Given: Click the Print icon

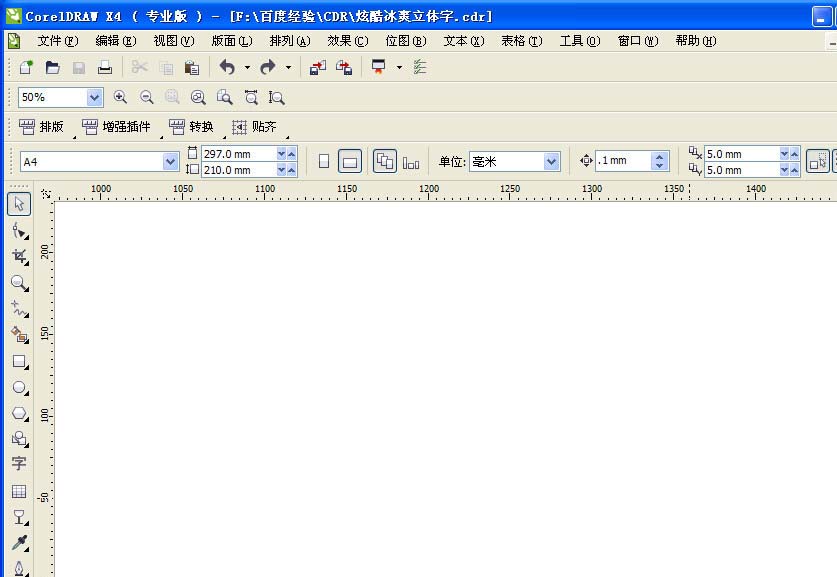Looking at the screenshot, I should [x=105, y=67].
